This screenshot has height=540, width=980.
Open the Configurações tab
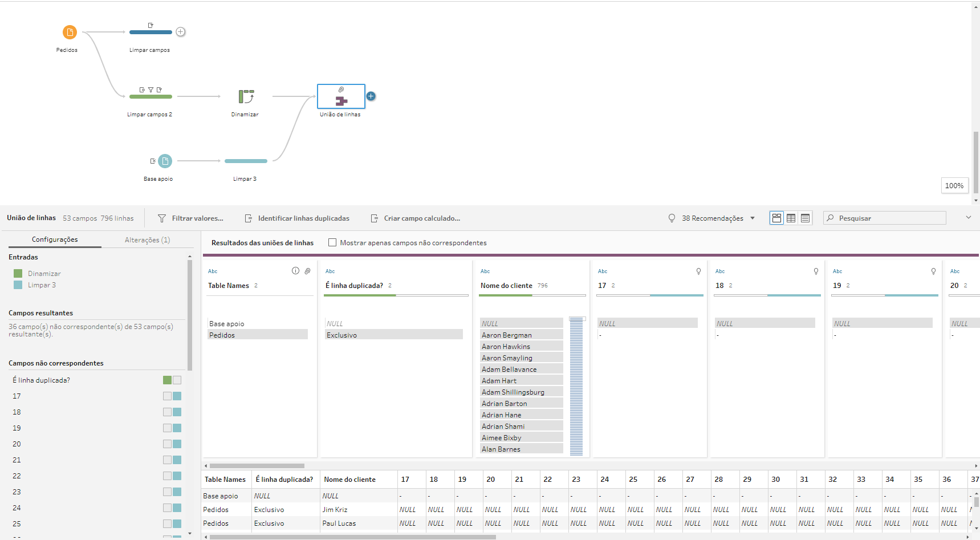[x=55, y=240]
